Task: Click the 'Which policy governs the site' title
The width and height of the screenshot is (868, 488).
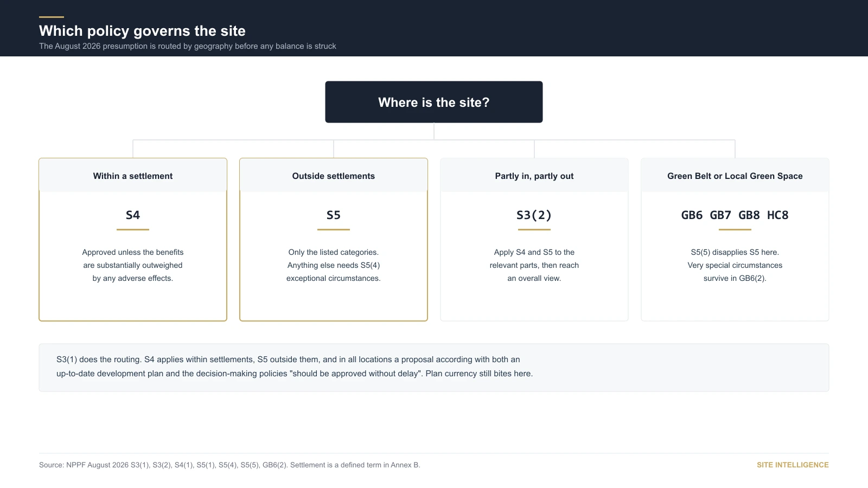Action: pyautogui.click(x=142, y=31)
